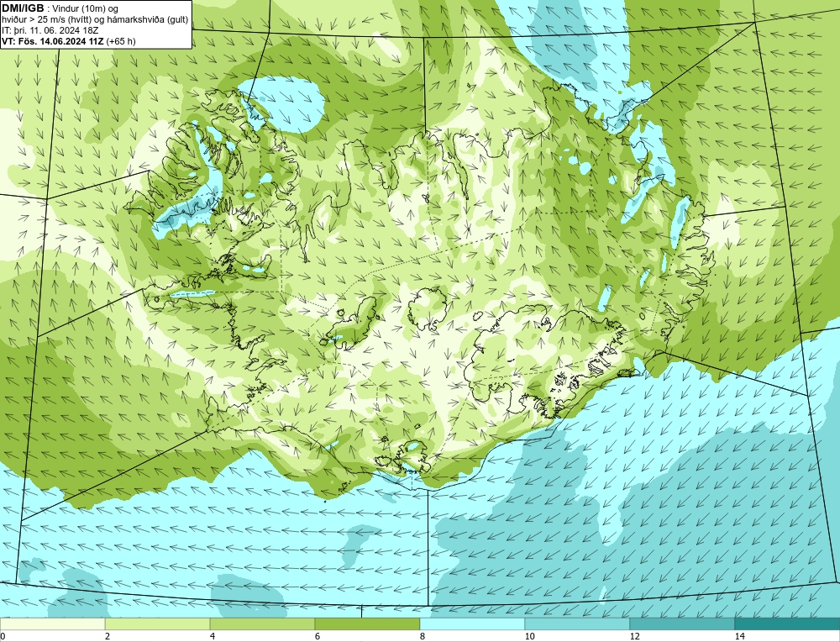The width and height of the screenshot is (840, 642).
Task: Click the 0–2 m/s palest legend swatch
Action: coord(52,624)
